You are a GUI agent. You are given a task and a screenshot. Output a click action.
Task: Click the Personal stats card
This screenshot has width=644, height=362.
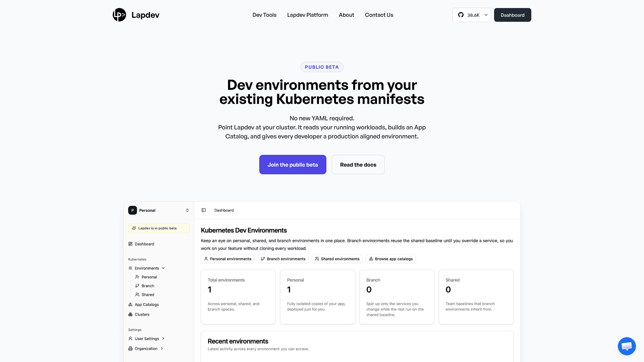coord(317,297)
